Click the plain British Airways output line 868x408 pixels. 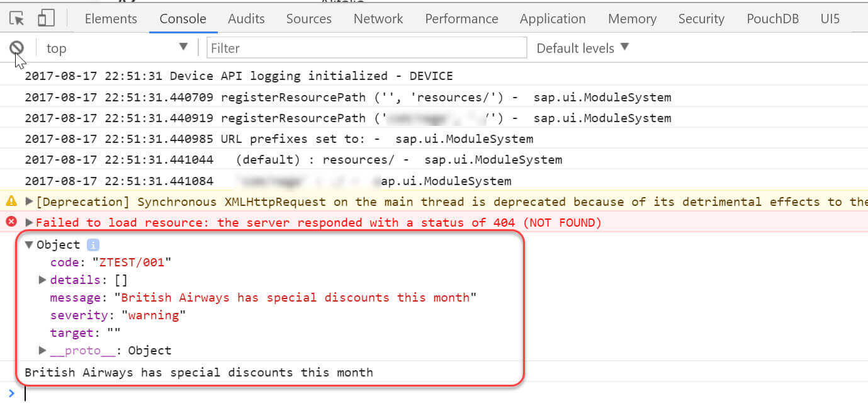[x=199, y=372]
